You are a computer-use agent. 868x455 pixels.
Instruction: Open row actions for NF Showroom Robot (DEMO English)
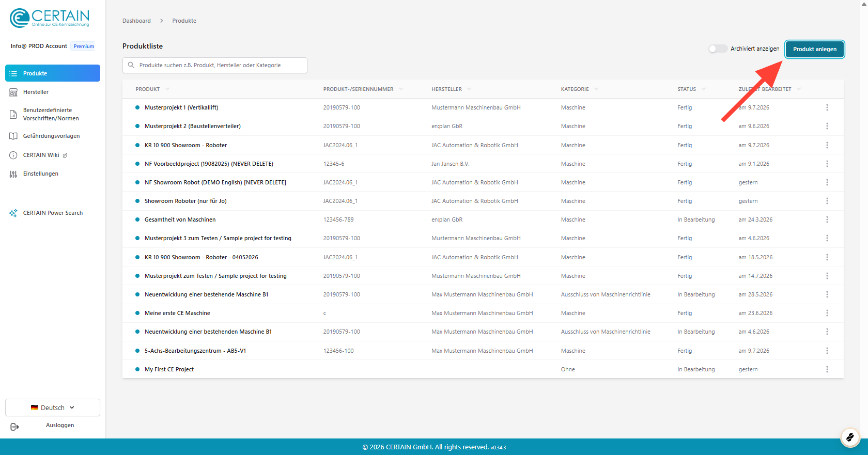[827, 182]
